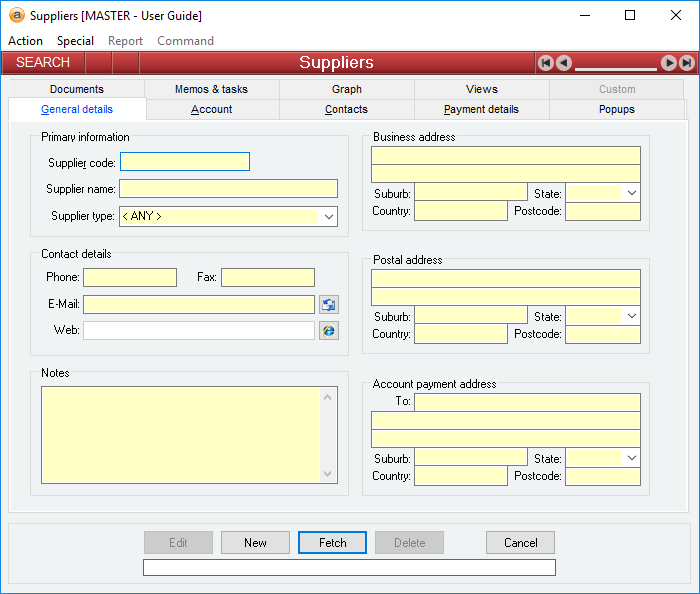The height and width of the screenshot is (594, 700).
Task: Open the Supplier type dropdown
Action: (328, 216)
